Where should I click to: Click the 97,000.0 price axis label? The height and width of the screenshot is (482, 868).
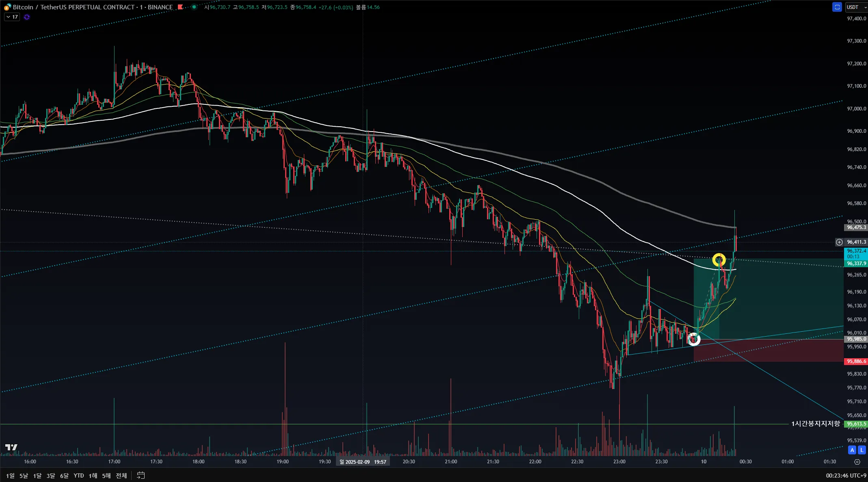coord(856,109)
